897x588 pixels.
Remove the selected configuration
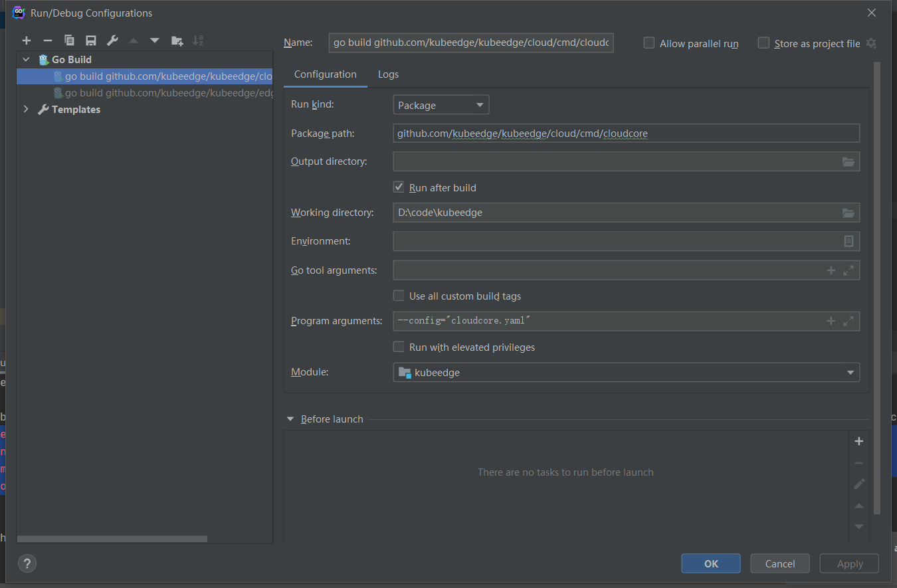point(47,41)
